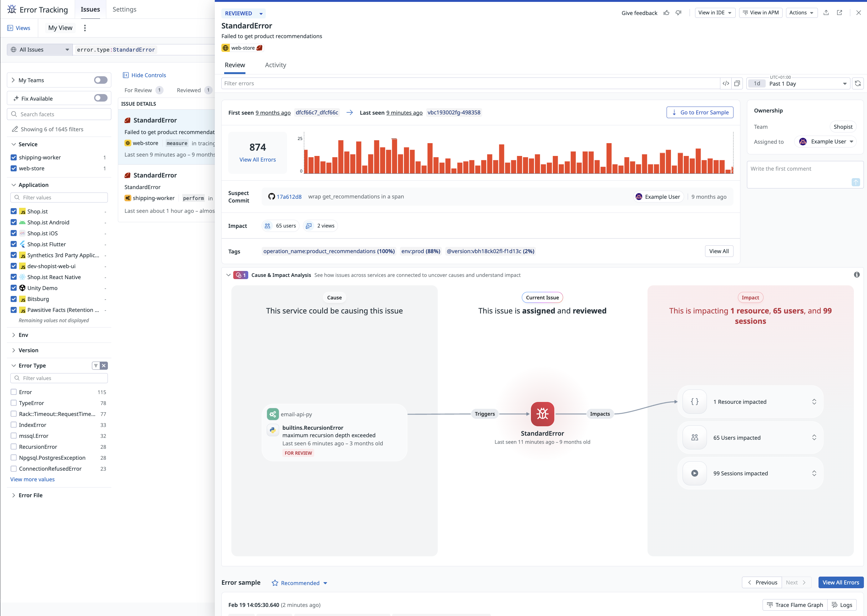Toggle the My Teams switch
Image resolution: width=867 pixels, height=616 pixels.
click(x=101, y=80)
